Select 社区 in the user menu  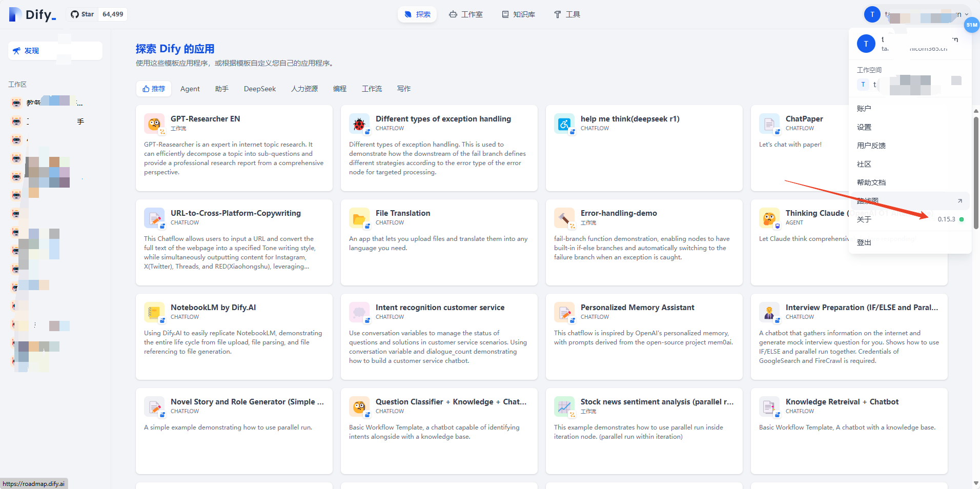point(910,164)
